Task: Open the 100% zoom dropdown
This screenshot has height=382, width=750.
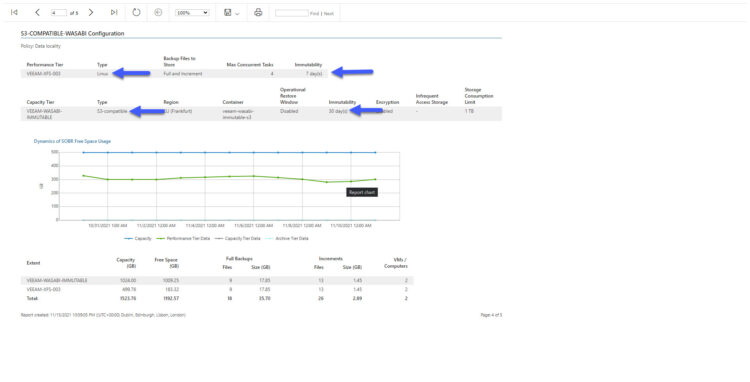Action: [192, 13]
